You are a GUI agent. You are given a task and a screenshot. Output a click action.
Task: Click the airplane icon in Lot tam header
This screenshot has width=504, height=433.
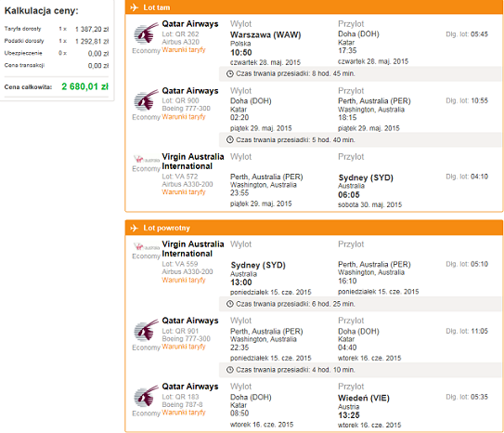(134, 7)
